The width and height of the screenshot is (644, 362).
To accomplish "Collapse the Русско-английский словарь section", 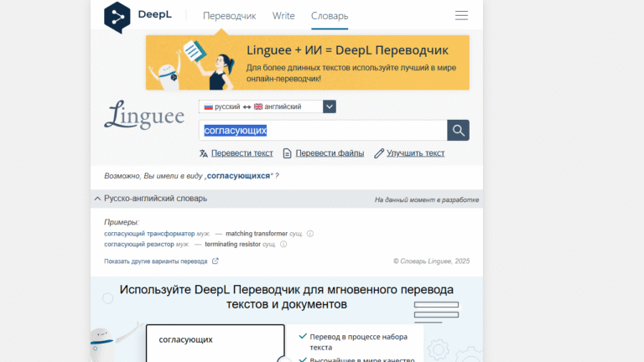I will (x=97, y=199).
